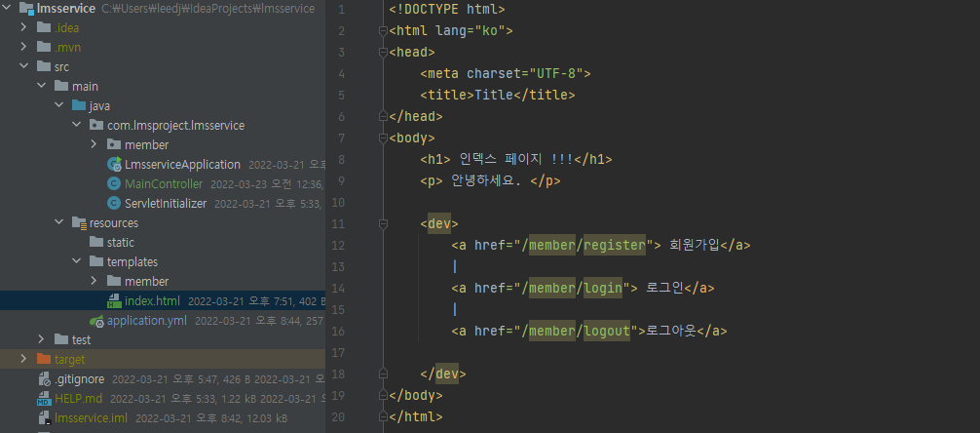Collapse the resources folder
Screen dimensions: 980x433
(x=58, y=222)
